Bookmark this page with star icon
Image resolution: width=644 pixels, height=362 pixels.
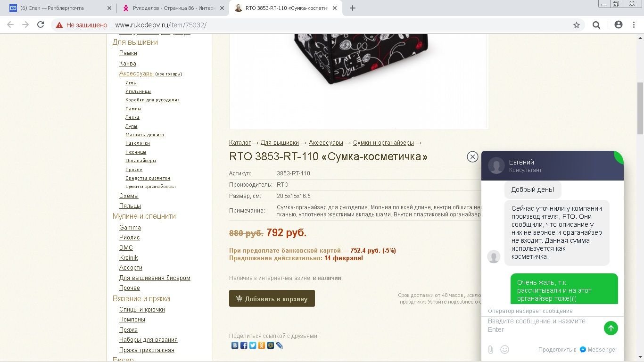pyautogui.click(x=577, y=25)
